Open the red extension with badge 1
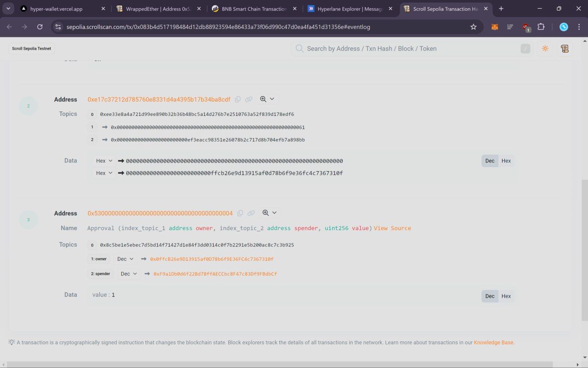Screen dimensions: 588x368 (x=526, y=27)
